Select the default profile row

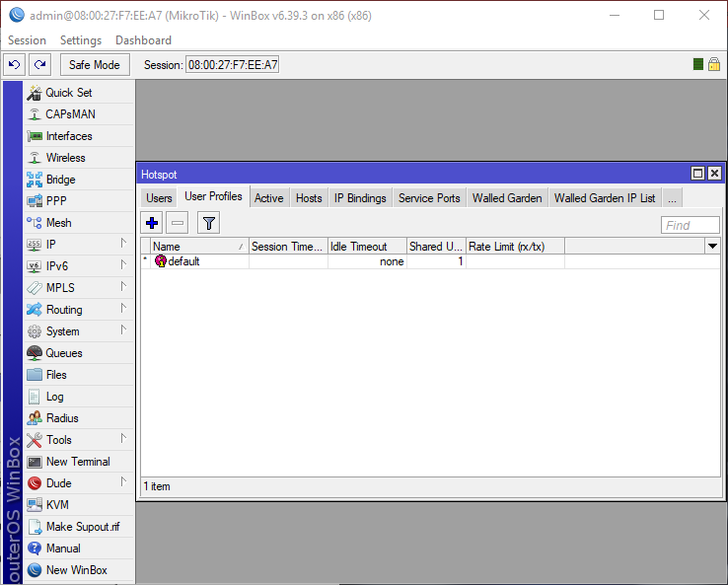point(430,261)
